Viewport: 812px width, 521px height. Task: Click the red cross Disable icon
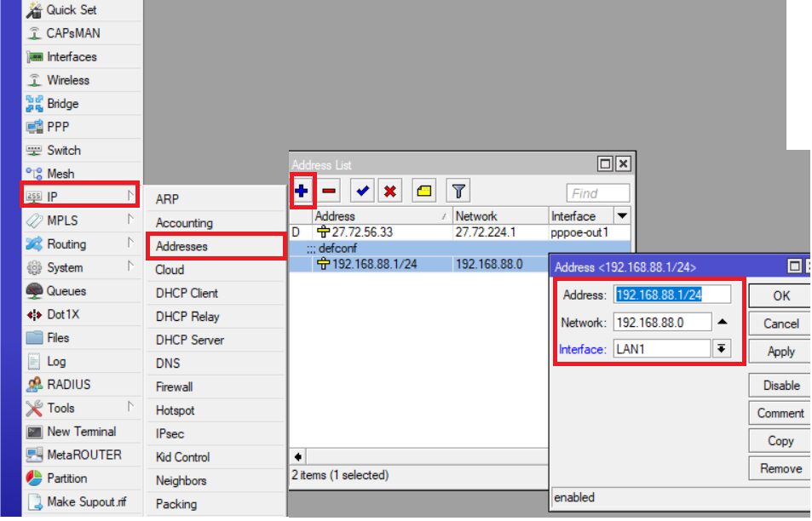389,192
